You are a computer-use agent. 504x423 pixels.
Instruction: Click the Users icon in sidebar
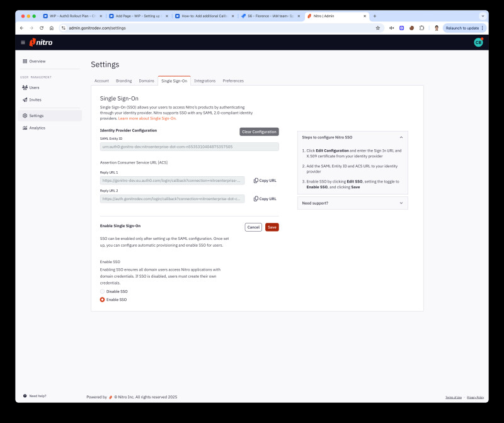(x=25, y=87)
